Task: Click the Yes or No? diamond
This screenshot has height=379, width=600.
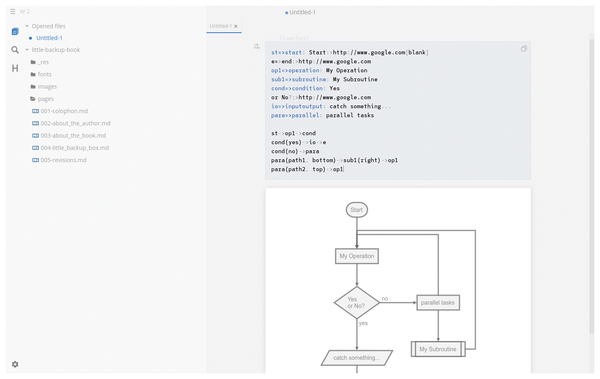Action: pyautogui.click(x=357, y=302)
